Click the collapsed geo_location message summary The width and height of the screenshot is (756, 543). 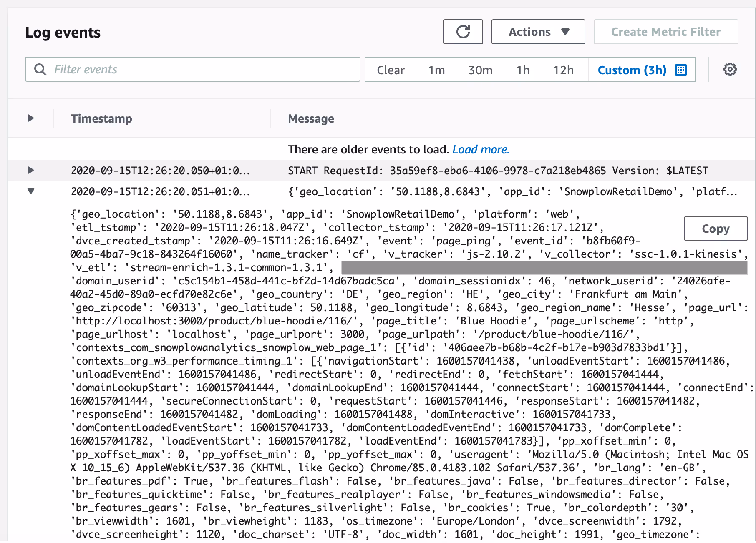(512, 191)
